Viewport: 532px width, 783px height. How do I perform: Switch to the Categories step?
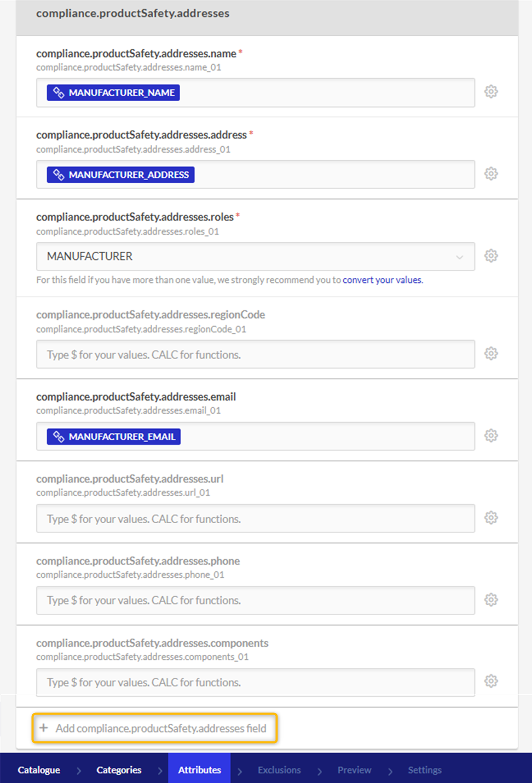[119, 770]
